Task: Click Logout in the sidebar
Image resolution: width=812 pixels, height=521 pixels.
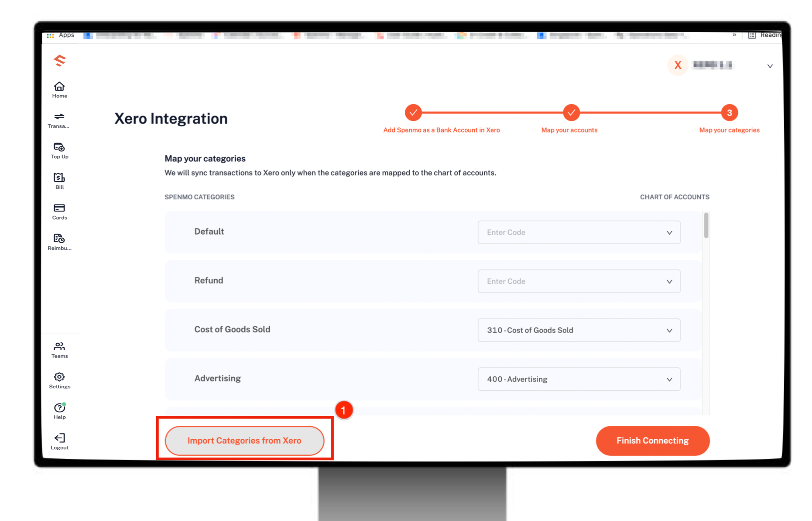Action: pyautogui.click(x=60, y=442)
